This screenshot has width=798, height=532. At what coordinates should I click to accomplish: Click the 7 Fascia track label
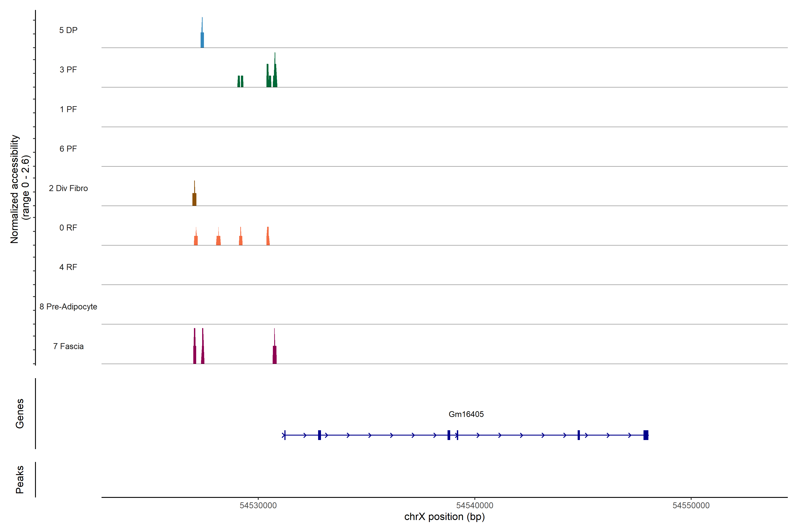point(68,346)
